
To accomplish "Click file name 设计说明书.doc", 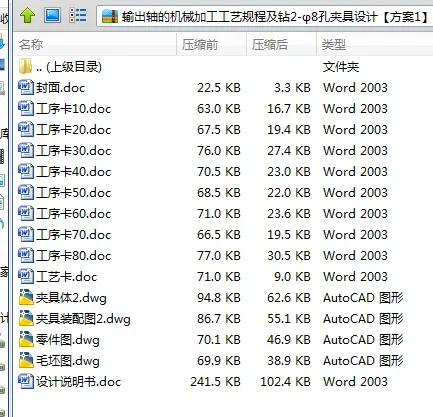I will pyautogui.click(x=79, y=382).
